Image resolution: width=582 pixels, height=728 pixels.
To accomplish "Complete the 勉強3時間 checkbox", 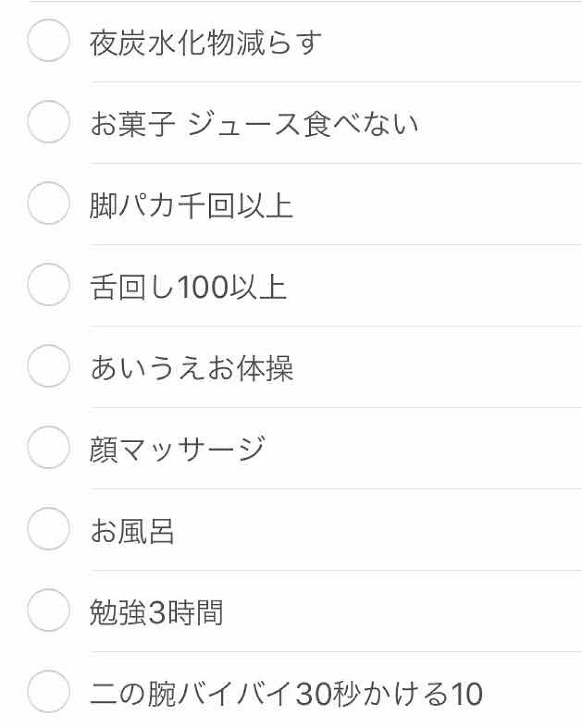I will pos(48,610).
